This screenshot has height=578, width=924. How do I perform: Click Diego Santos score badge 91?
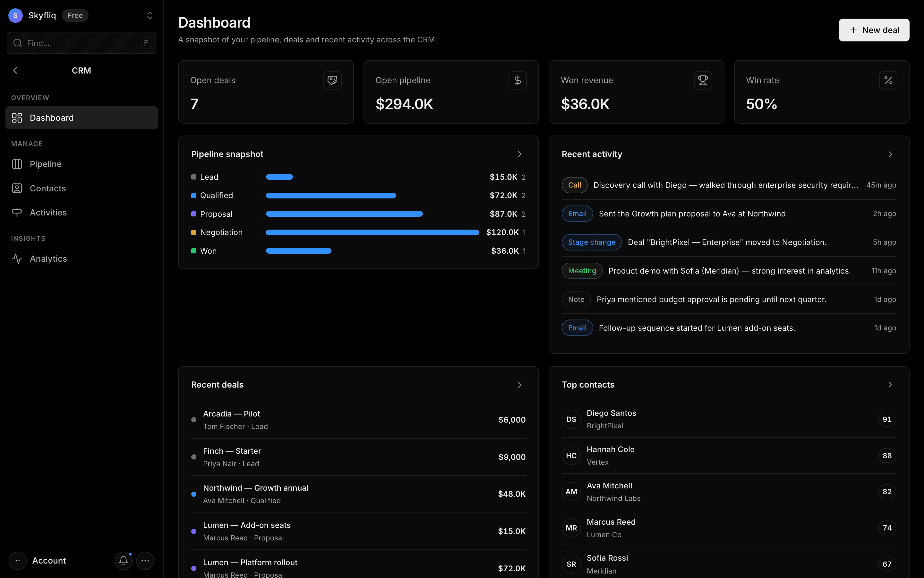point(887,419)
